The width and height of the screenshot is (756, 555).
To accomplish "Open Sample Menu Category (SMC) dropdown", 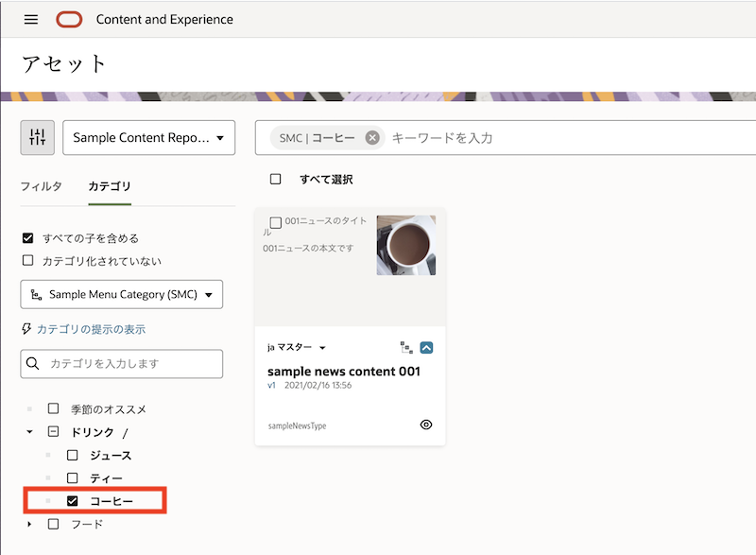I will tap(121, 294).
